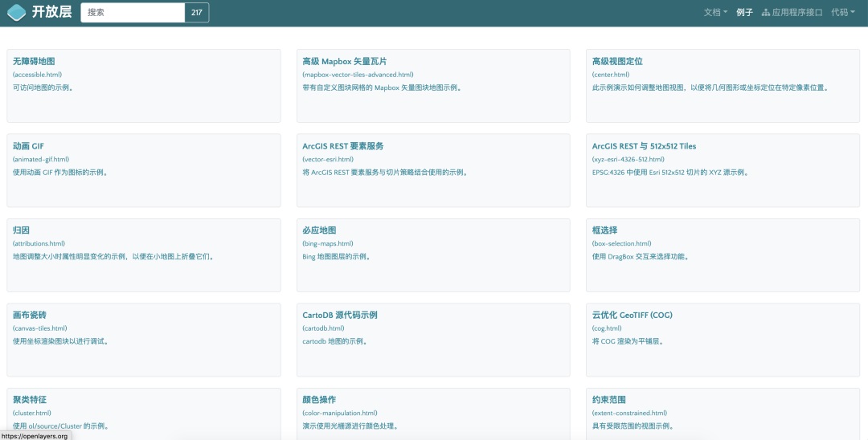Open the 代码 dropdown menu

click(x=842, y=13)
